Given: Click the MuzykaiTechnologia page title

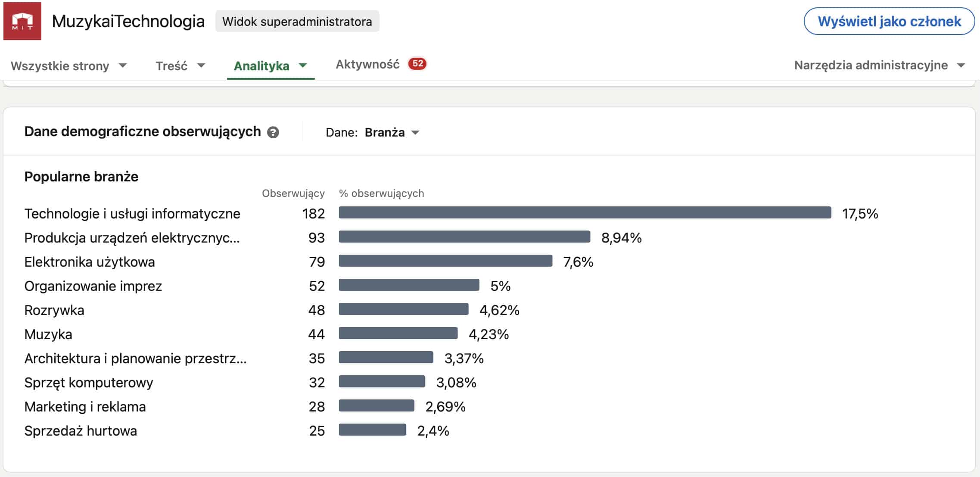Looking at the screenshot, I should pyautogui.click(x=128, y=21).
